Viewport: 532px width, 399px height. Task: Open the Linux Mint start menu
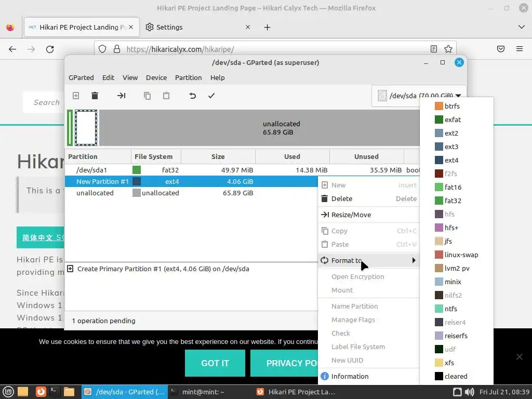point(8,392)
